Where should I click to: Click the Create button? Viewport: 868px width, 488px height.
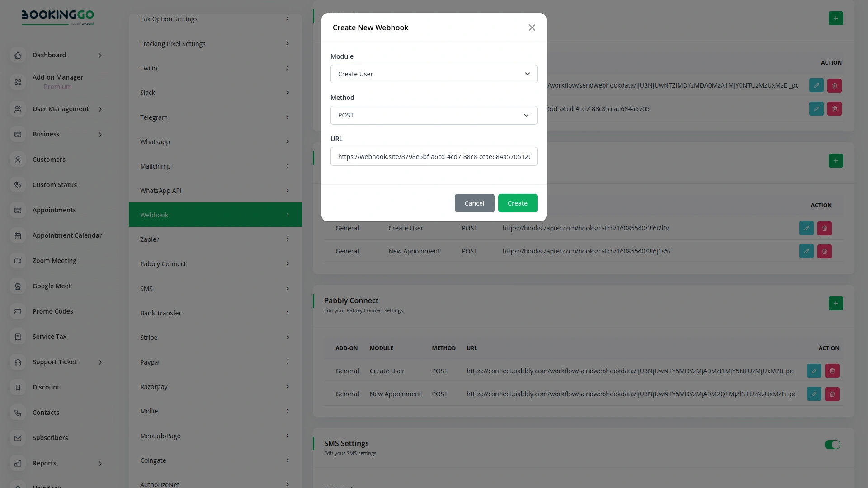tap(517, 203)
